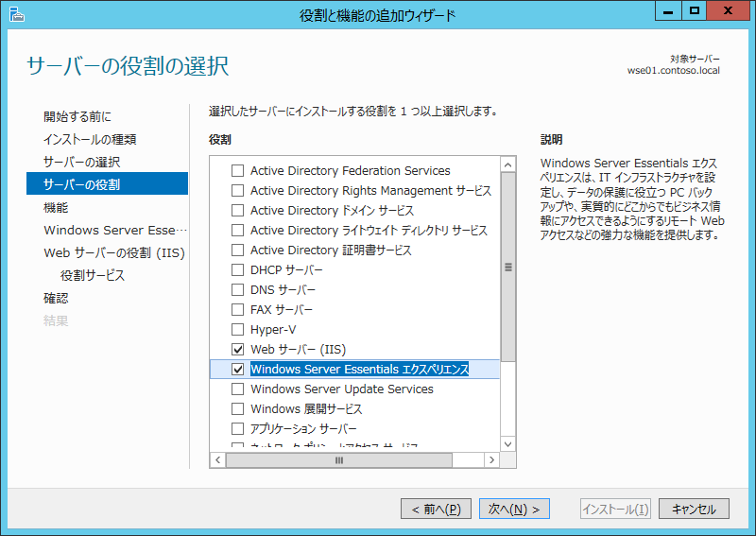Screen dimensions: 756x536
Task: Select Web サーバー (IIS) row text
Action: tap(298, 349)
